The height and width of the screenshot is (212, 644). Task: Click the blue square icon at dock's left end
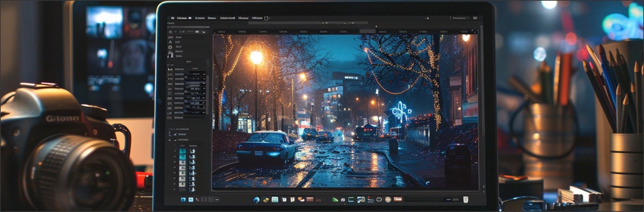183,200
